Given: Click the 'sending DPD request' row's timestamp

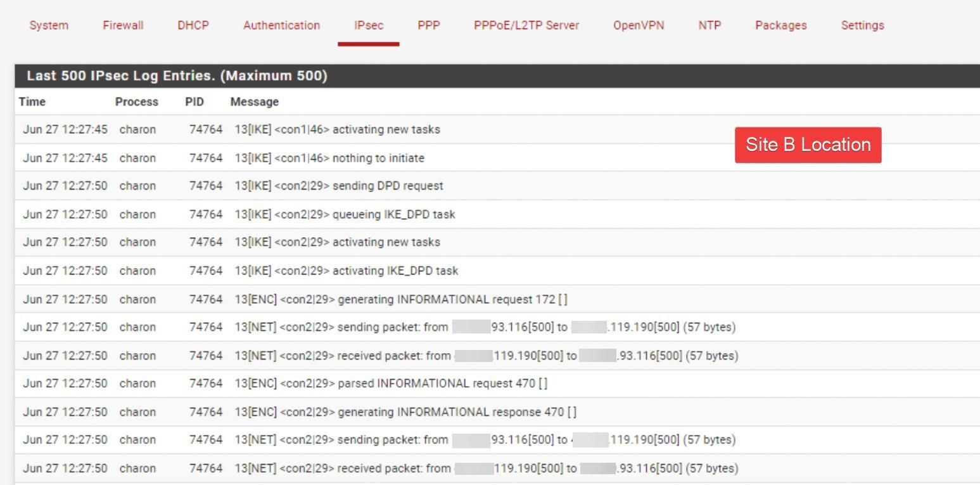Looking at the screenshot, I should (65, 186).
